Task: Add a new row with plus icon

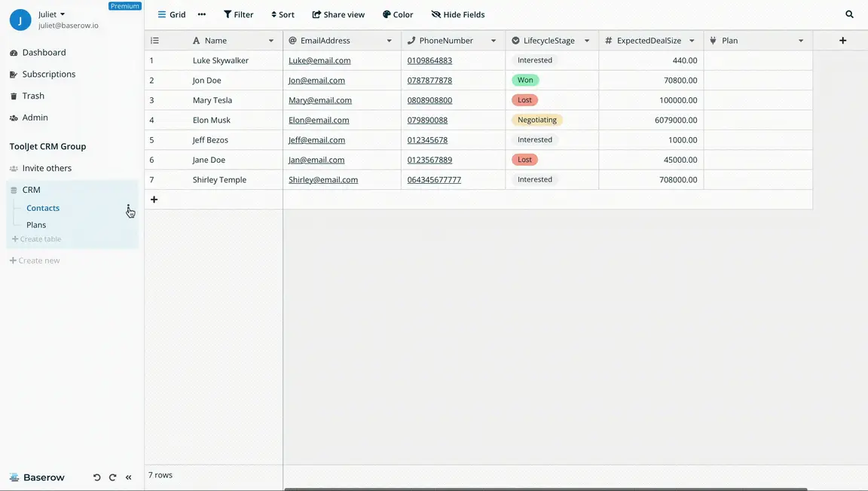Action: pos(154,200)
